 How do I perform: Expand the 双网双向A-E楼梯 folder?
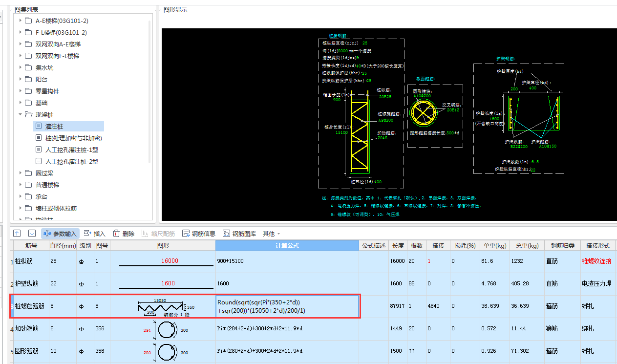click(20, 44)
